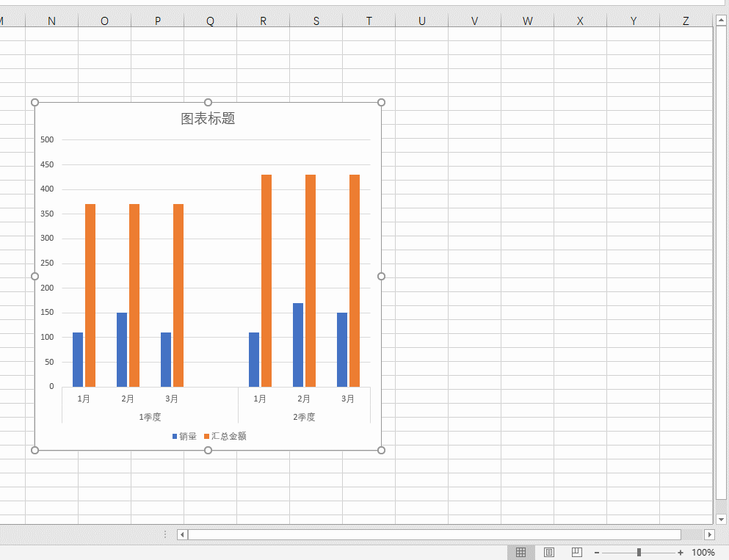Zoom out using the minus icon

click(596, 552)
